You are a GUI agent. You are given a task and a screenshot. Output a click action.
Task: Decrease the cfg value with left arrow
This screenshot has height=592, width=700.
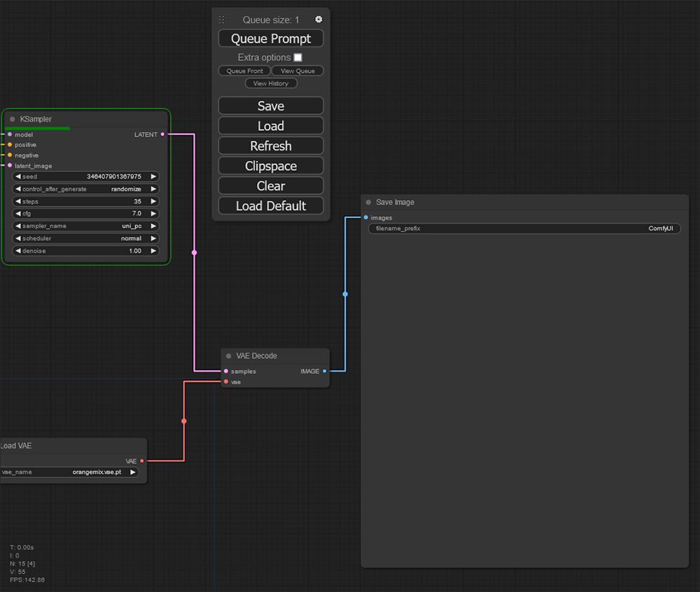17,213
